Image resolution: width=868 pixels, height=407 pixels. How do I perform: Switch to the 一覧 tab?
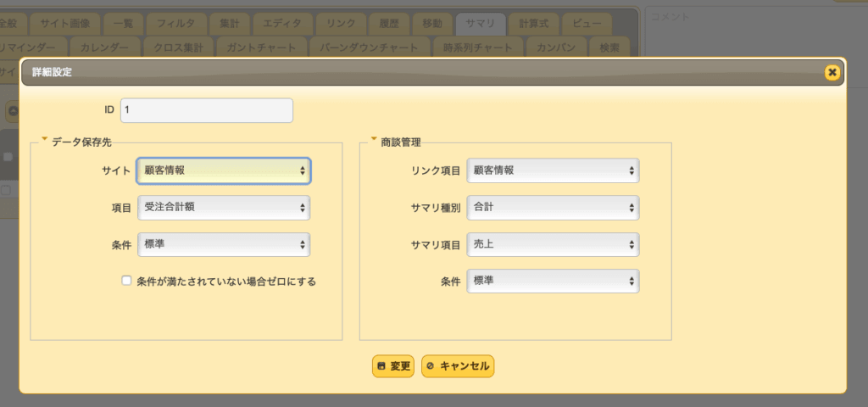(x=124, y=23)
